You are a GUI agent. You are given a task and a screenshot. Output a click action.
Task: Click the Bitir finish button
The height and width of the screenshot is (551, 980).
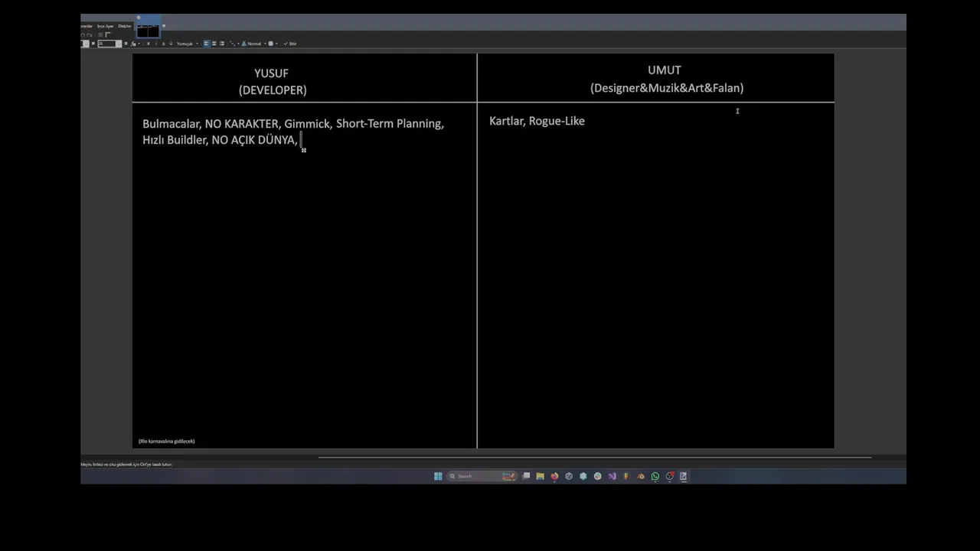pyautogui.click(x=290, y=44)
